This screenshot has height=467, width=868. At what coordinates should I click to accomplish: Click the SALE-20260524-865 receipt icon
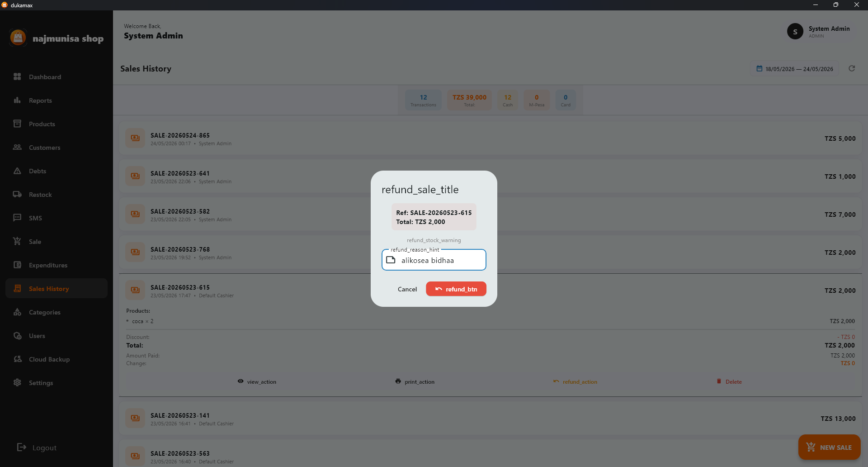click(x=135, y=138)
